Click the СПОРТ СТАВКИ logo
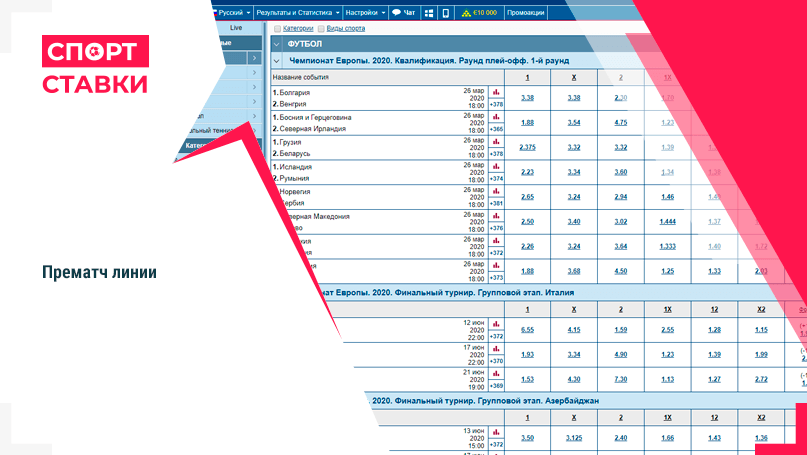This screenshot has width=807, height=455. click(95, 65)
